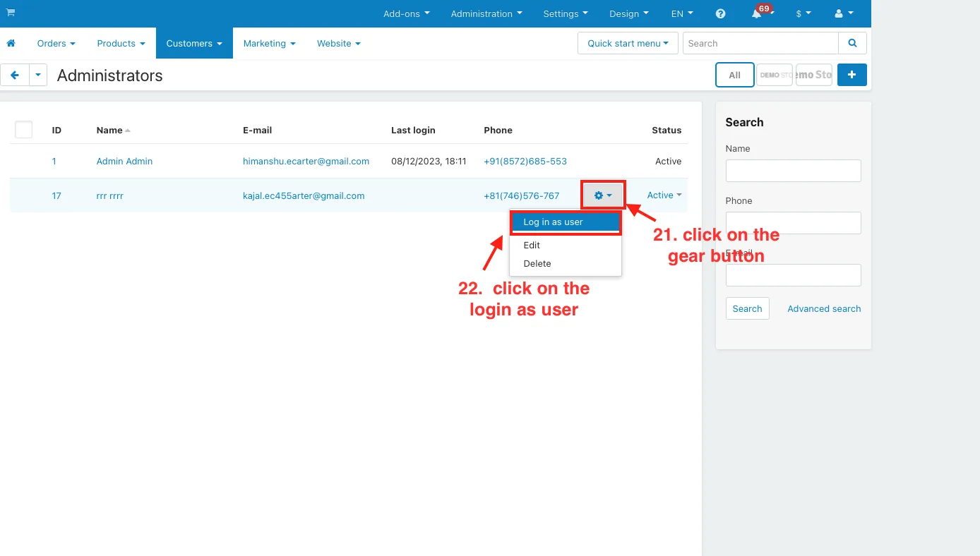The width and height of the screenshot is (980, 556).
Task: Sort by the Status column header
Action: coord(667,130)
